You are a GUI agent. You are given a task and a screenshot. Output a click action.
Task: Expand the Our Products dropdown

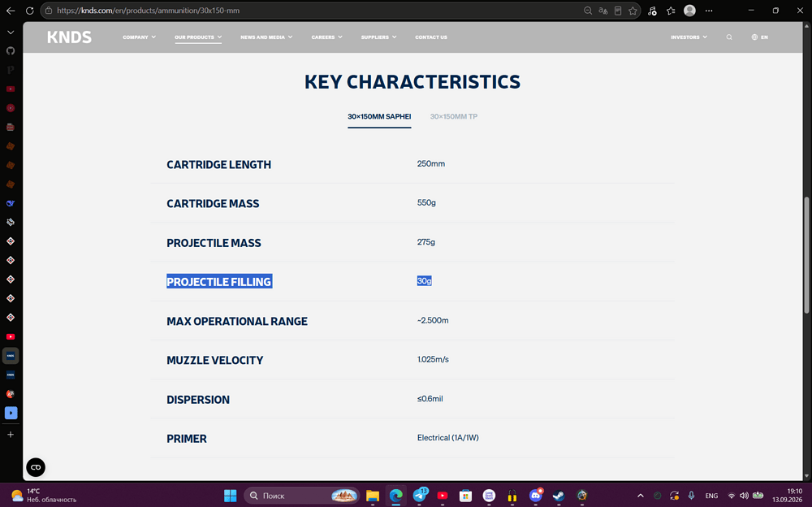click(x=198, y=37)
